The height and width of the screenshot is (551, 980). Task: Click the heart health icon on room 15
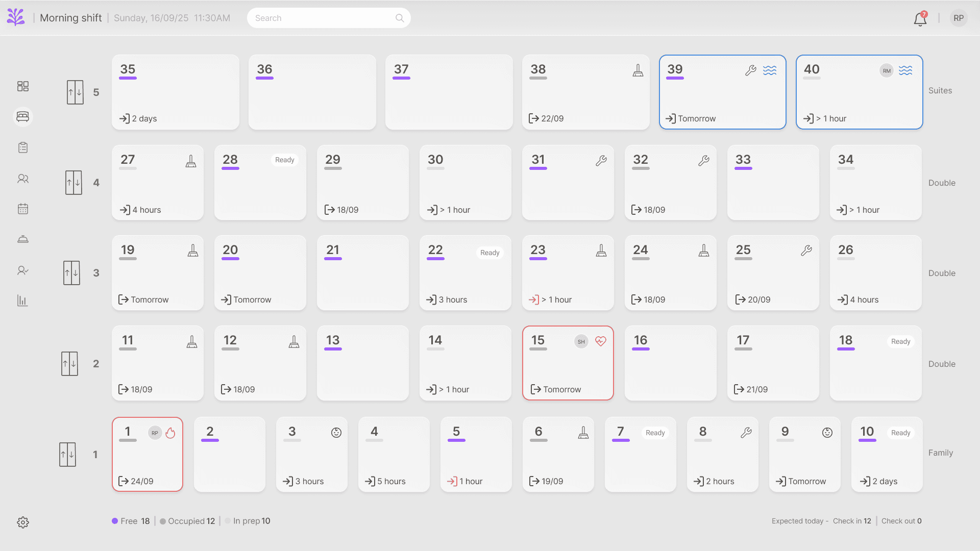tap(601, 341)
